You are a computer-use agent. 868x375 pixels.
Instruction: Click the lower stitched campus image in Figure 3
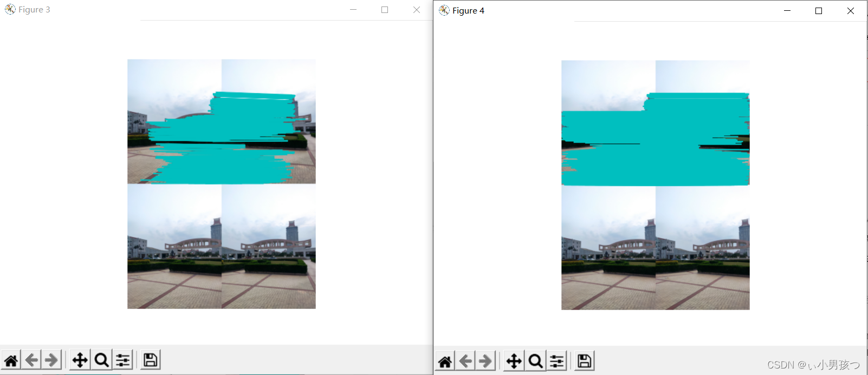click(x=222, y=247)
